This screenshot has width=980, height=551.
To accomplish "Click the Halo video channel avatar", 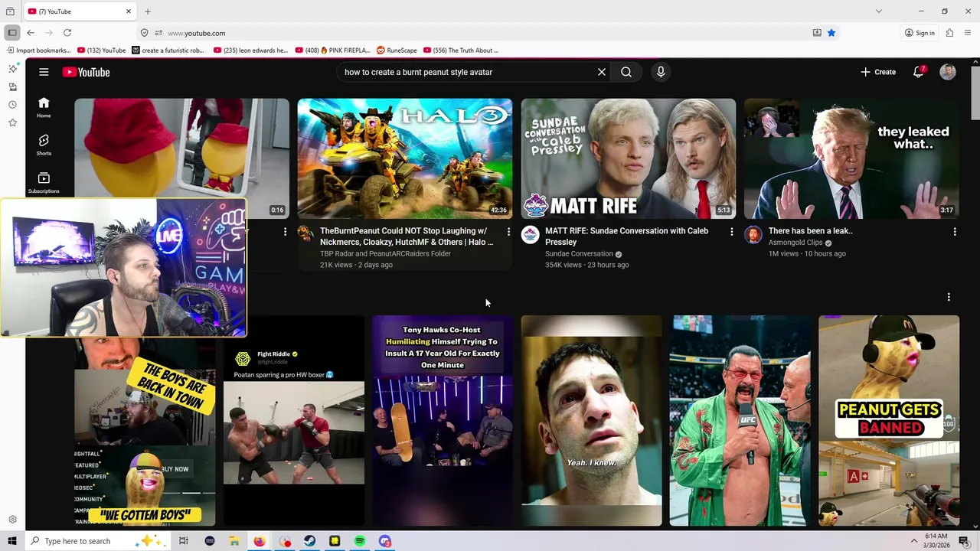I will (306, 234).
